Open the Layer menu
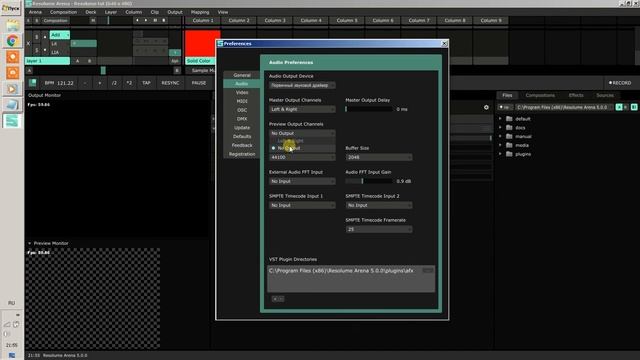 tap(111, 12)
